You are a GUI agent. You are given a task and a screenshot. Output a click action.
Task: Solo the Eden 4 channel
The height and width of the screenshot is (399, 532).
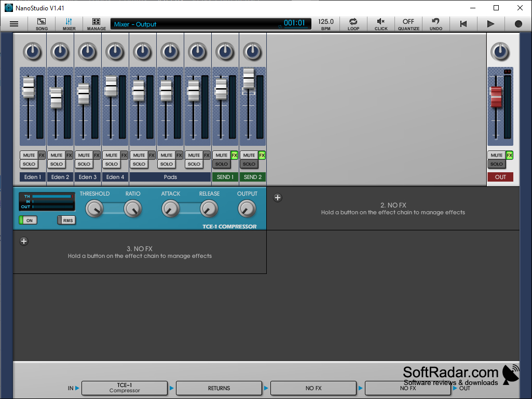111,164
